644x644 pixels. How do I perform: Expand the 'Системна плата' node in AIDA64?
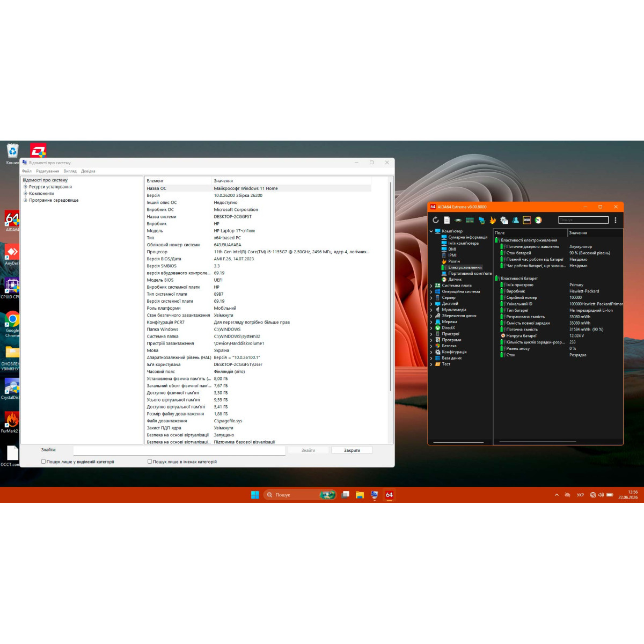pyautogui.click(x=431, y=286)
